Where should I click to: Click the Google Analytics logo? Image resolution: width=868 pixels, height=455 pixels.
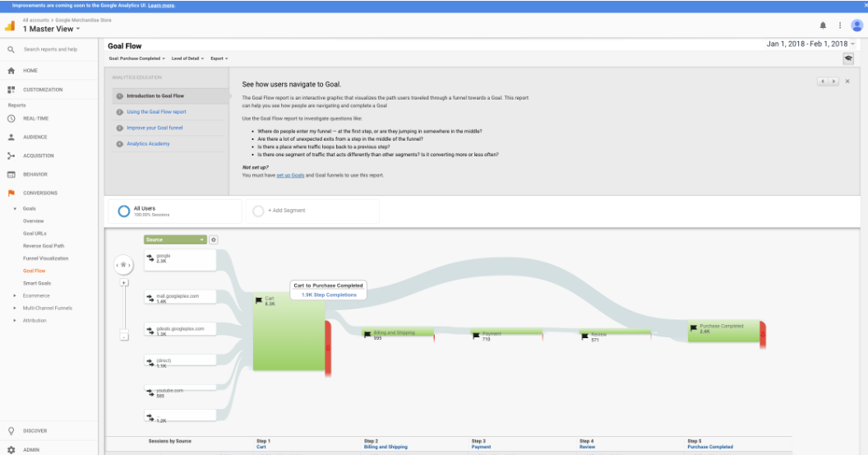10,26
